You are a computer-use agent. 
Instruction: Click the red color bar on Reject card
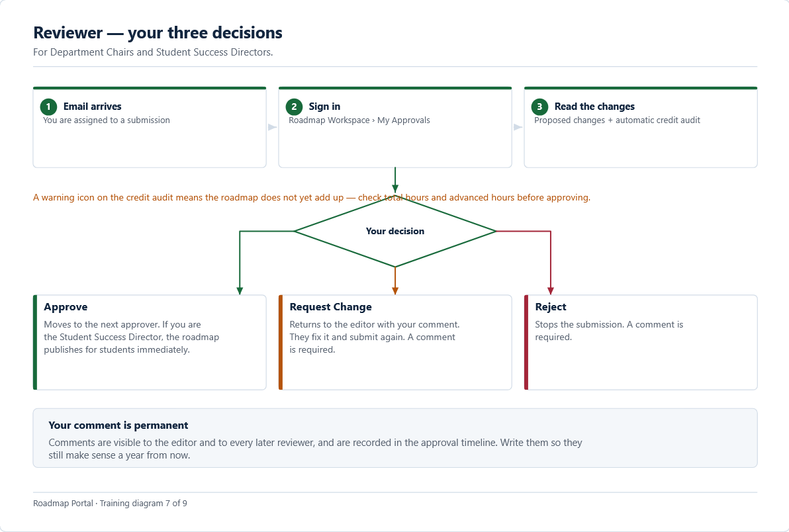coord(526,343)
